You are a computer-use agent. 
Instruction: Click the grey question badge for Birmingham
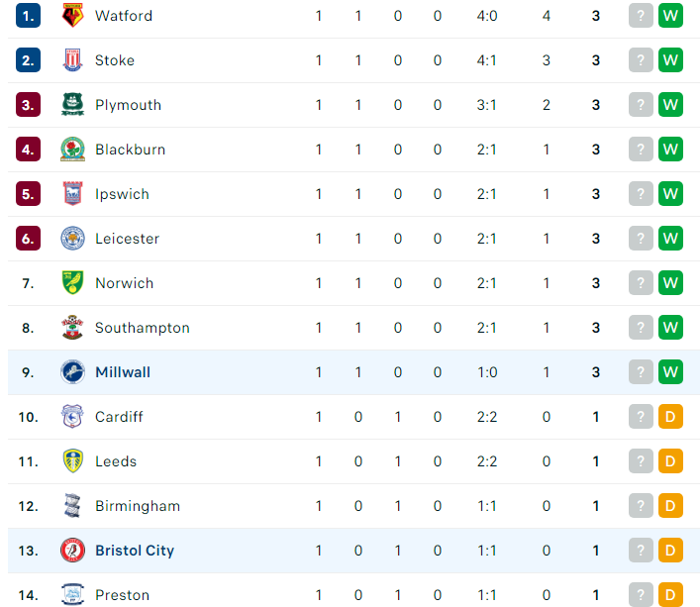pos(641,506)
